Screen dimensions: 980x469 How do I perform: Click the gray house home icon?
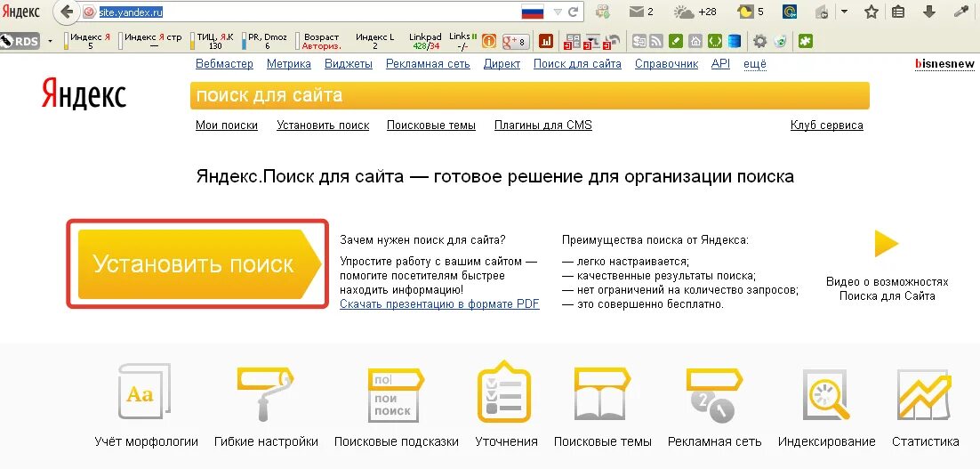coord(695,41)
